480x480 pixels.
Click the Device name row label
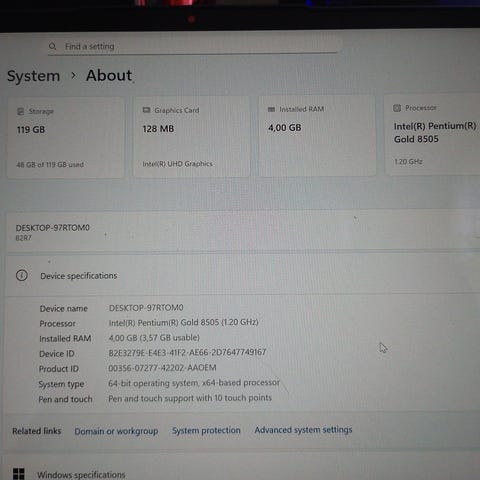[x=64, y=309]
